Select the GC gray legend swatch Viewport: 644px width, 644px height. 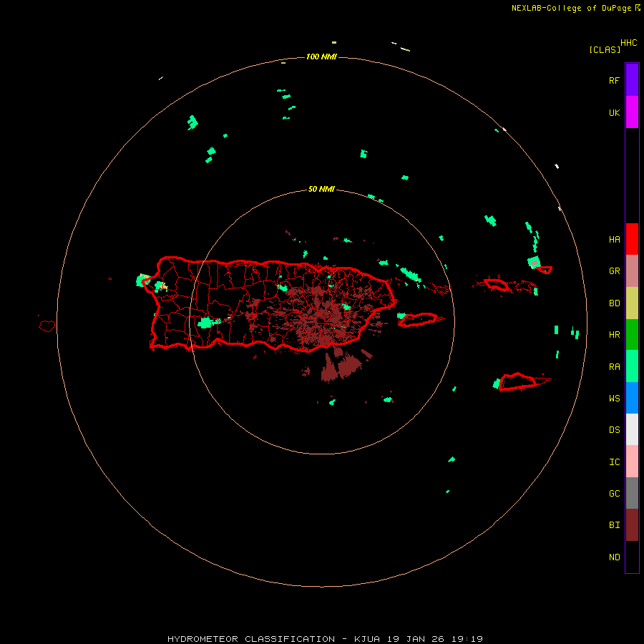632,493
